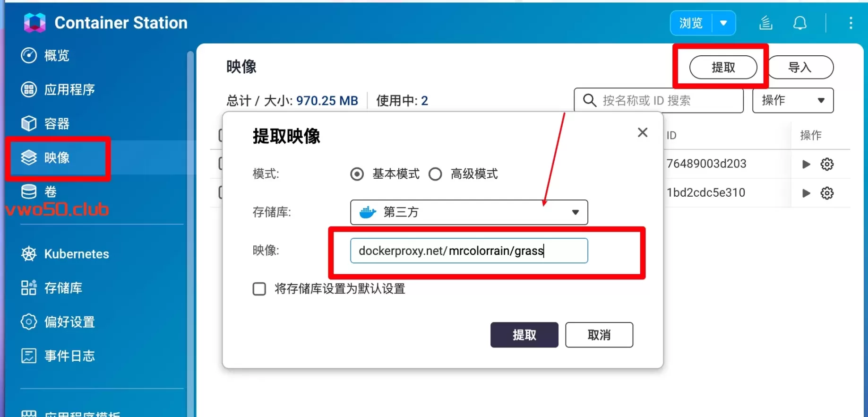Click the play icon for image 1bd2cdc5e310
The width and height of the screenshot is (868, 417).
tap(806, 193)
